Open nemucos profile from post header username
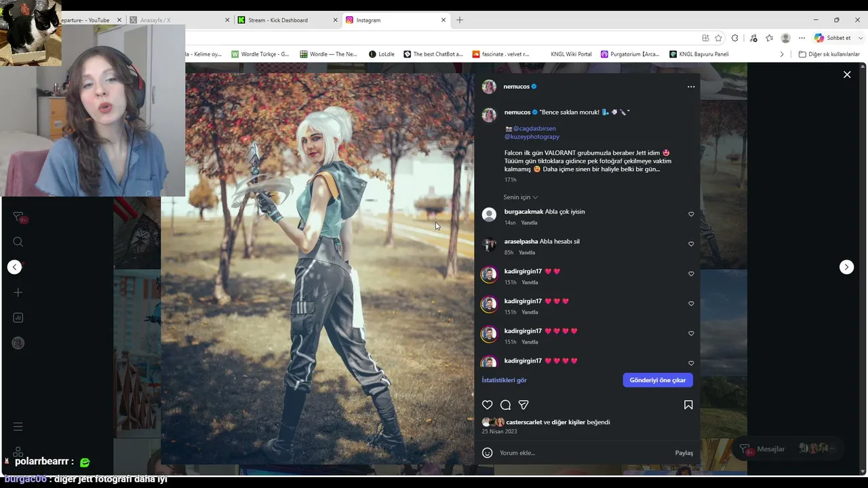868x488 pixels. [516, 87]
